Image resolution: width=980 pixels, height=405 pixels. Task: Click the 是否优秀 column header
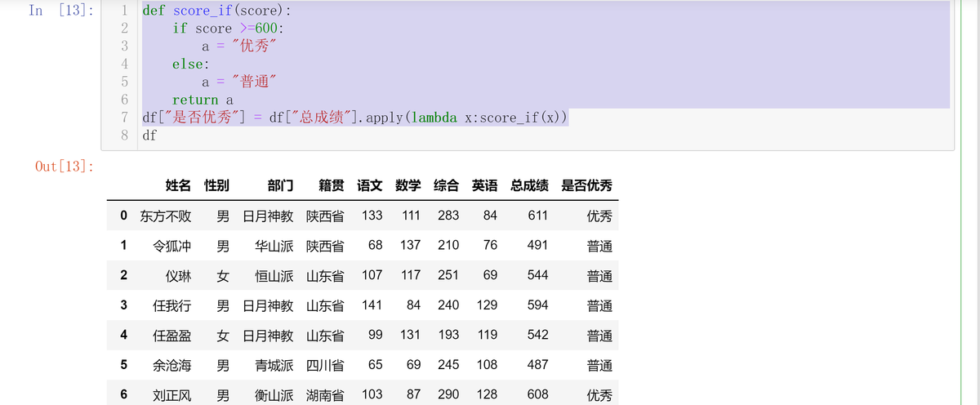coord(586,186)
